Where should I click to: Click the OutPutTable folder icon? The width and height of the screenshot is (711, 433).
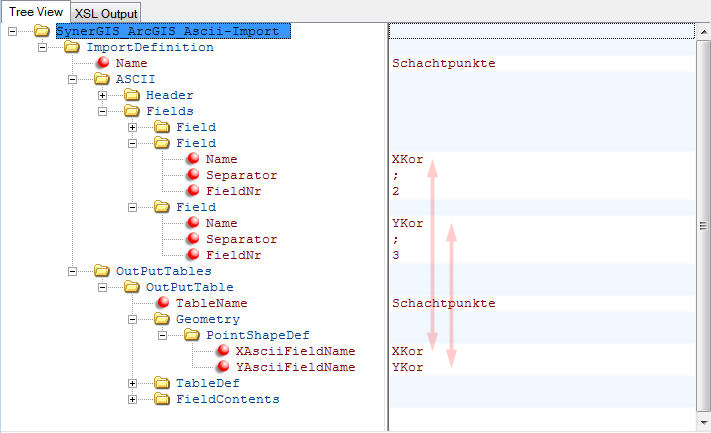[131, 287]
